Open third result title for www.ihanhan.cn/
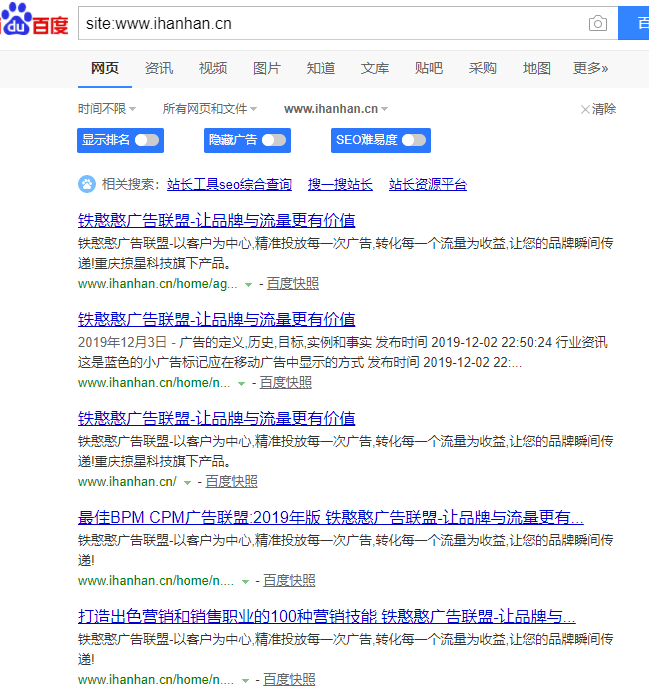Viewport: 649px width, 687px height. coord(216,418)
